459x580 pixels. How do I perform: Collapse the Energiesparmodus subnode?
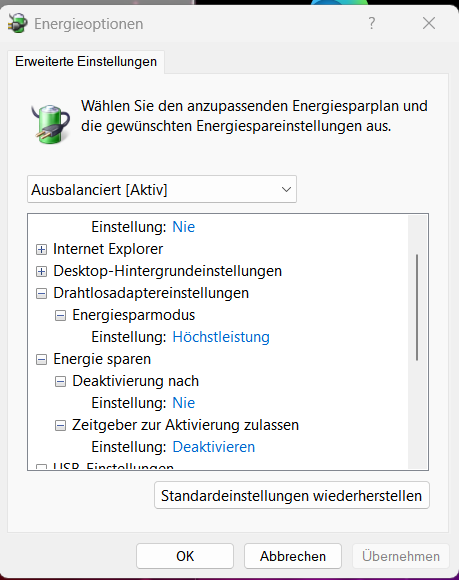[60, 316]
